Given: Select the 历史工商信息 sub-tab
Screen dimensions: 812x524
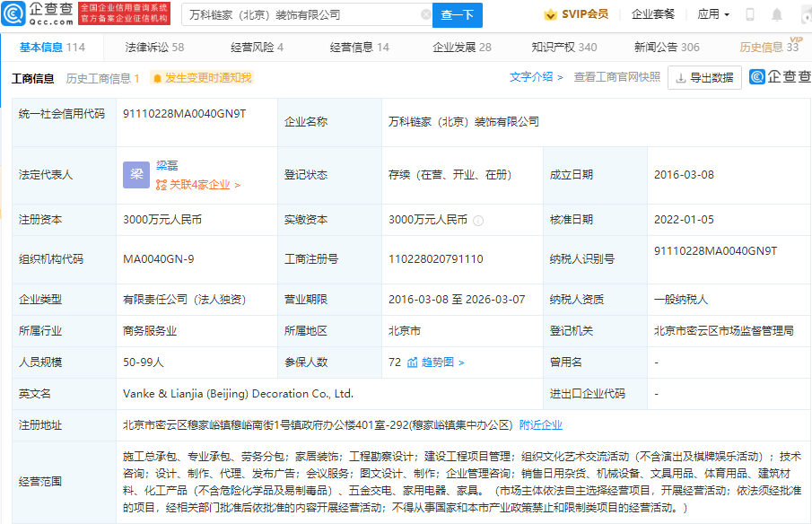Looking at the screenshot, I should pos(102,78).
